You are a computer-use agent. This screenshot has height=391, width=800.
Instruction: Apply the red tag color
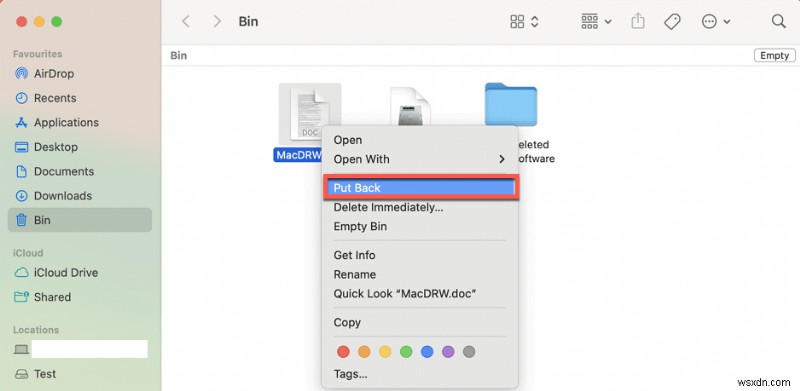(343, 352)
